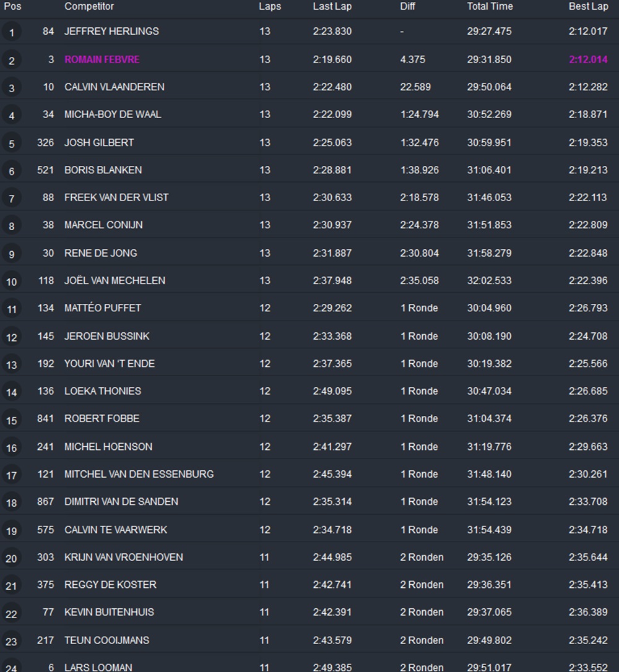
Task: Select the position 13 circle badge
Action: click(x=11, y=364)
